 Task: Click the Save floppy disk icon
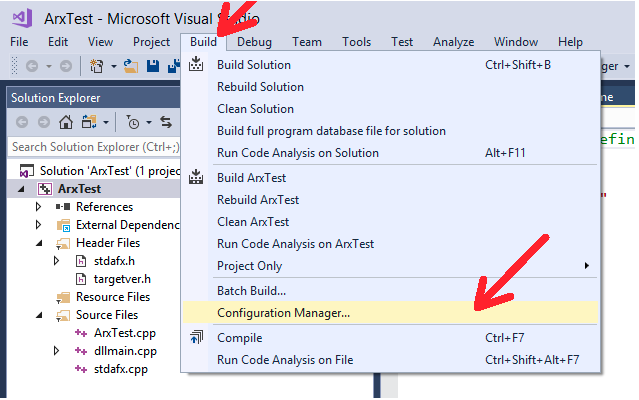(153, 66)
